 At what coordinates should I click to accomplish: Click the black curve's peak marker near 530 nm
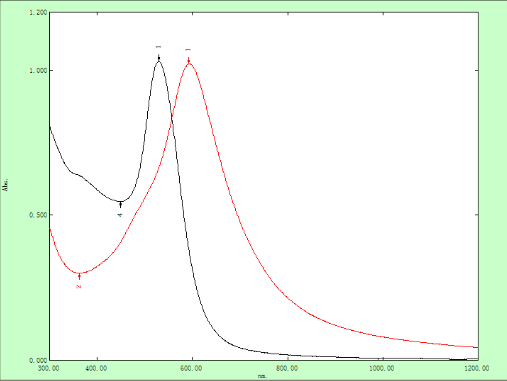pos(159,58)
